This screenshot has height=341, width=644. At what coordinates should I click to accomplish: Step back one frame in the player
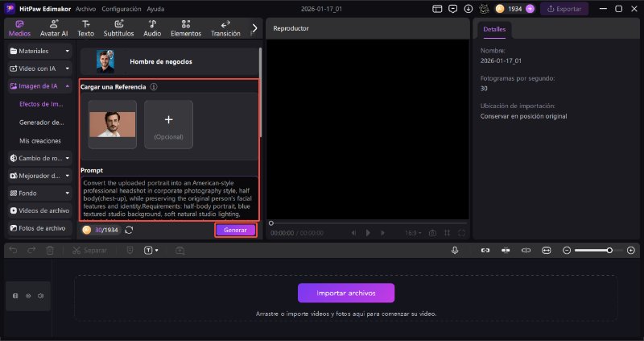(x=353, y=233)
